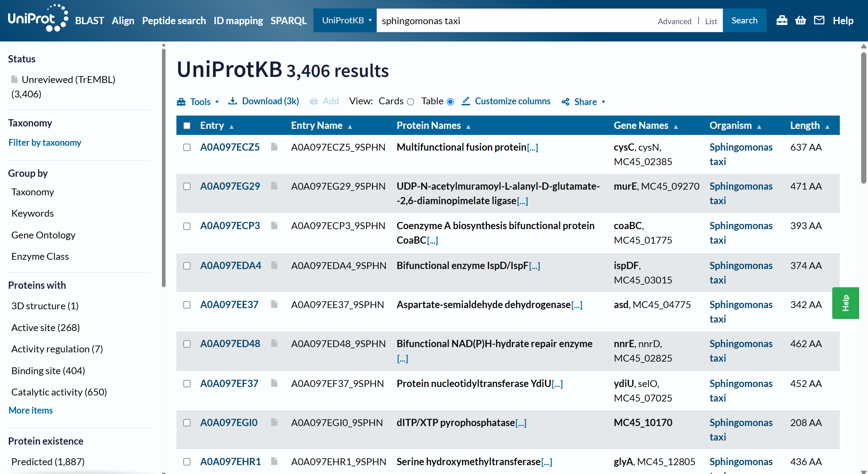
Task: Open the toolbox icon in header
Action: pyautogui.click(x=782, y=20)
